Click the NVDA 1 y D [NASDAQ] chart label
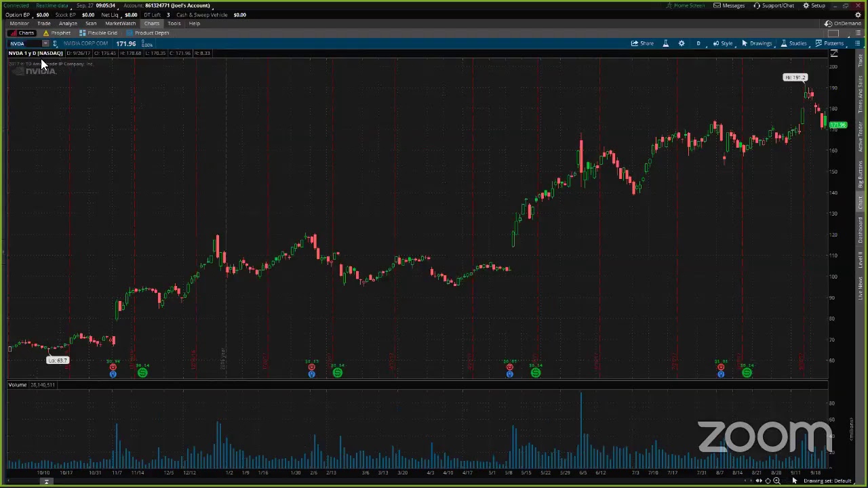The width and height of the screenshot is (868, 488). [x=35, y=53]
